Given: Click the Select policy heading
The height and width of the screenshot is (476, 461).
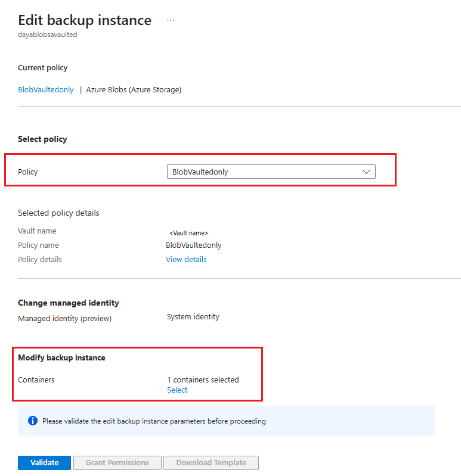Looking at the screenshot, I should click(42, 139).
